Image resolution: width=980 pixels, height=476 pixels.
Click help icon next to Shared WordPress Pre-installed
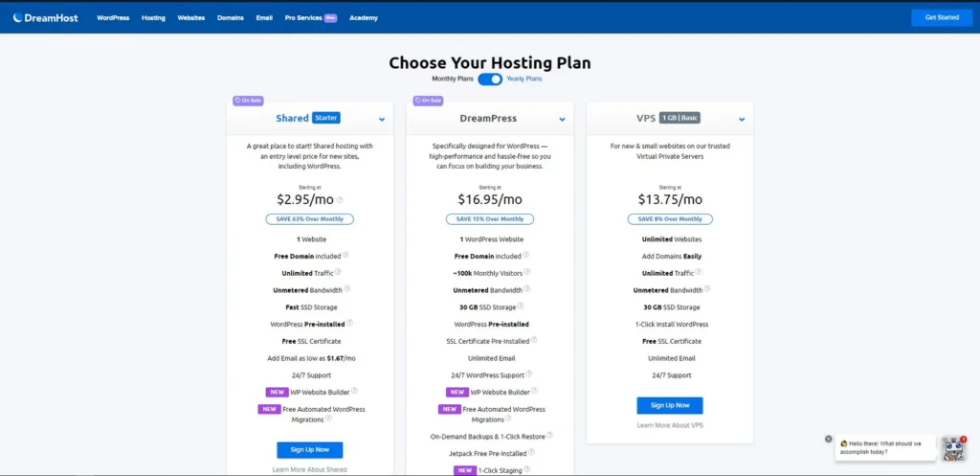tap(349, 324)
